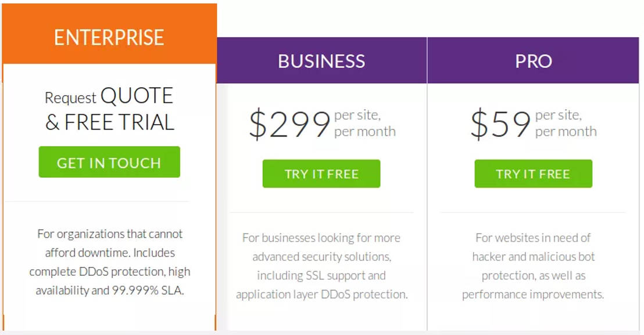Viewport: 644px width, 335px height.
Task: Click the green GET IN TOUCH button
Action: [x=109, y=162]
